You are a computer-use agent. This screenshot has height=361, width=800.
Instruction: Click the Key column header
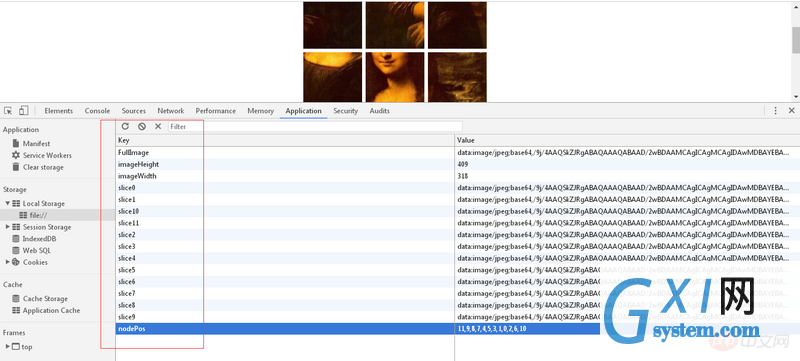(285, 140)
